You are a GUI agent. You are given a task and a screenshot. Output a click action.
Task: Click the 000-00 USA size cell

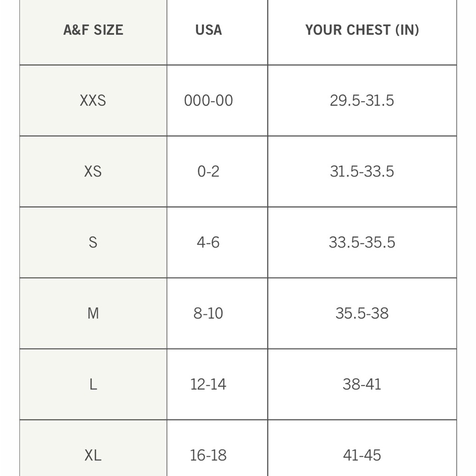pos(208,100)
